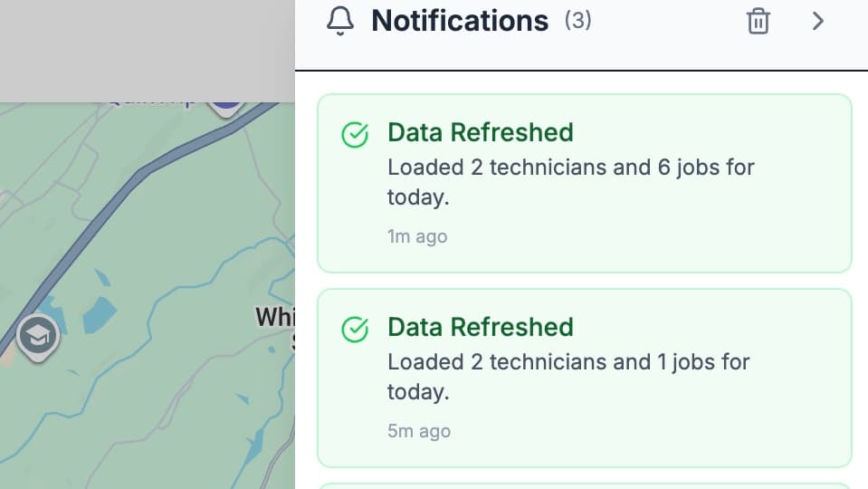This screenshot has width=868, height=489.
Task: Open the 5m ago Data Refreshed notification
Action: point(584,378)
